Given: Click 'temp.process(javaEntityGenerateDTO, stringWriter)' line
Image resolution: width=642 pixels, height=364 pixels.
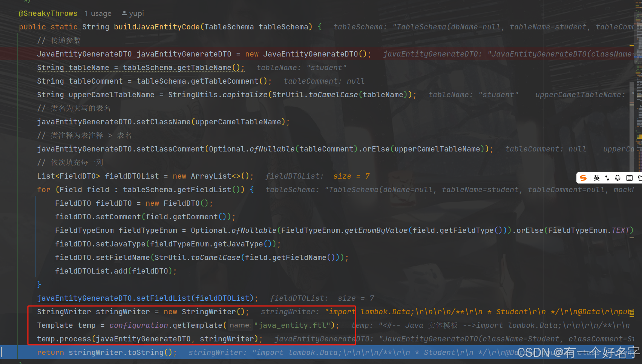Looking at the screenshot, I should click(150, 339).
